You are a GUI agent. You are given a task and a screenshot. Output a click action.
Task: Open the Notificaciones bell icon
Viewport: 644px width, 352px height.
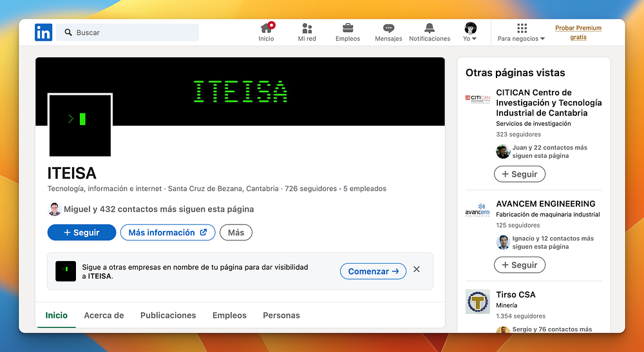[430, 28]
